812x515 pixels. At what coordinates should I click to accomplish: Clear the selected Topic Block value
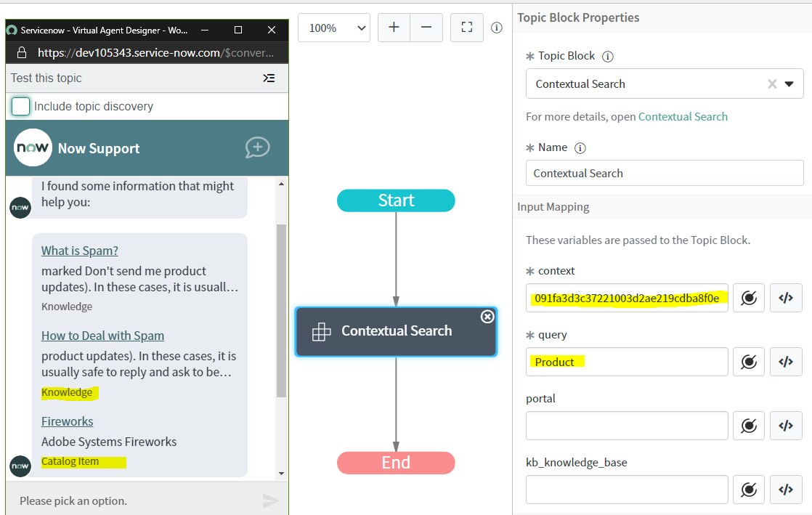coord(771,84)
